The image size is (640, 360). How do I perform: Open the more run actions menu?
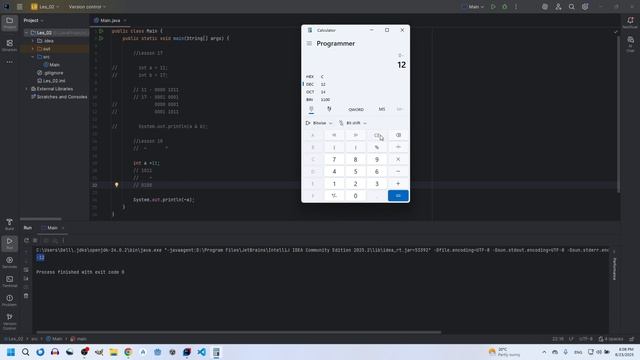[516, 7]
